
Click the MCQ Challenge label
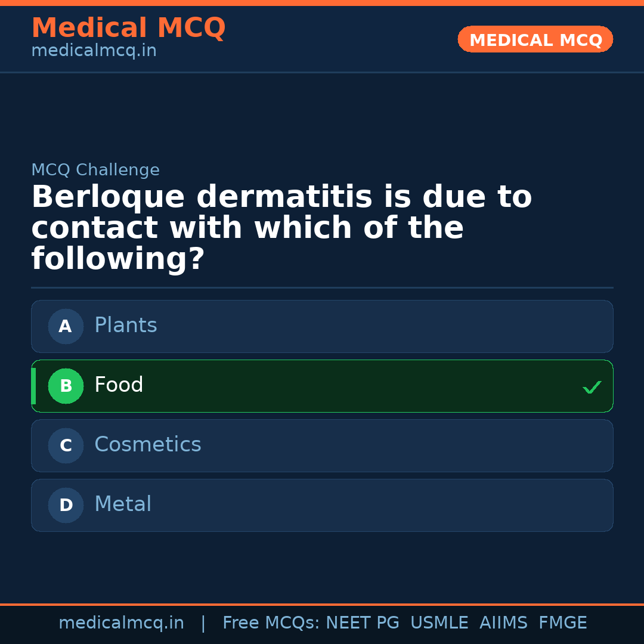tap(95, 169)
